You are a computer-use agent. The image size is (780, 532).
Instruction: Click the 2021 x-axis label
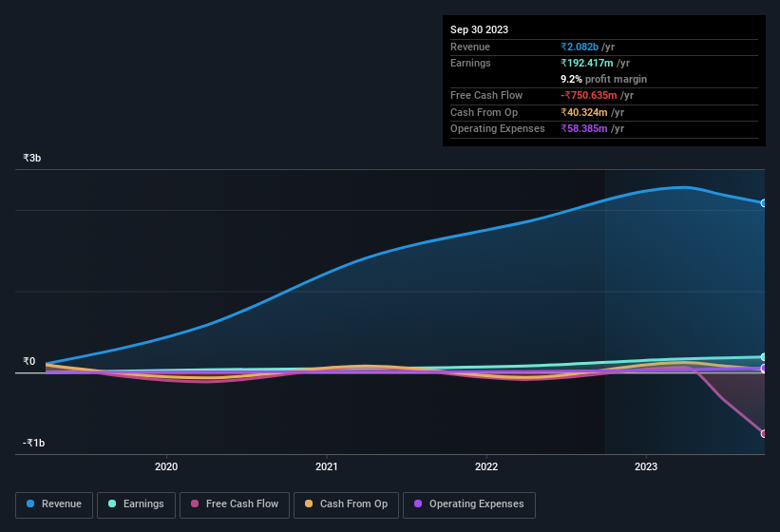pos(326,466)
